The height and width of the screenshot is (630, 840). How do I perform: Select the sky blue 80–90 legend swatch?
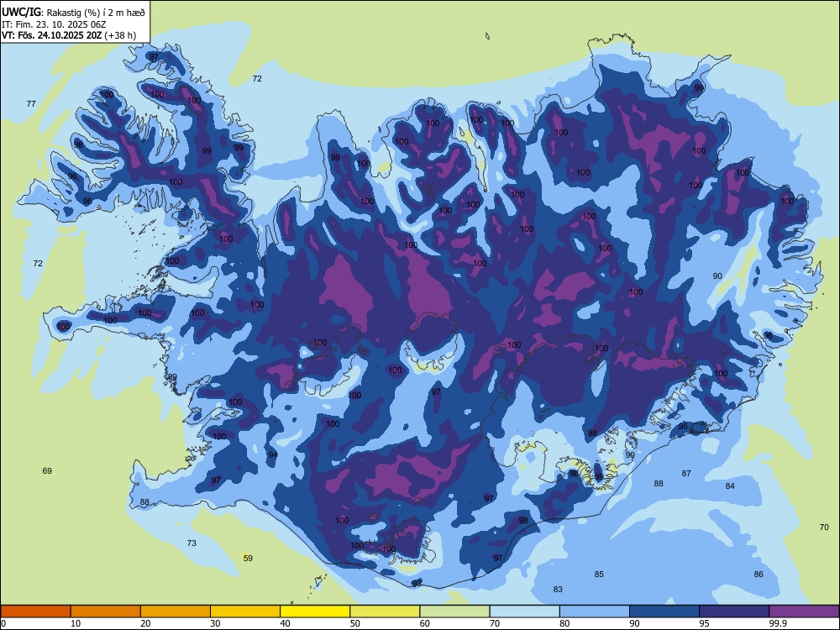pyautogui.click(x=595, y=612)
